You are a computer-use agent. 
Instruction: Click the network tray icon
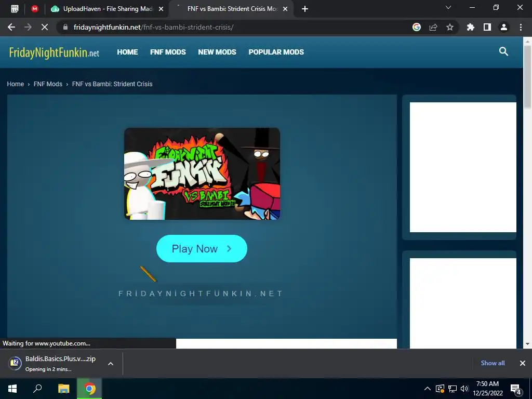(x=453, y=389)
